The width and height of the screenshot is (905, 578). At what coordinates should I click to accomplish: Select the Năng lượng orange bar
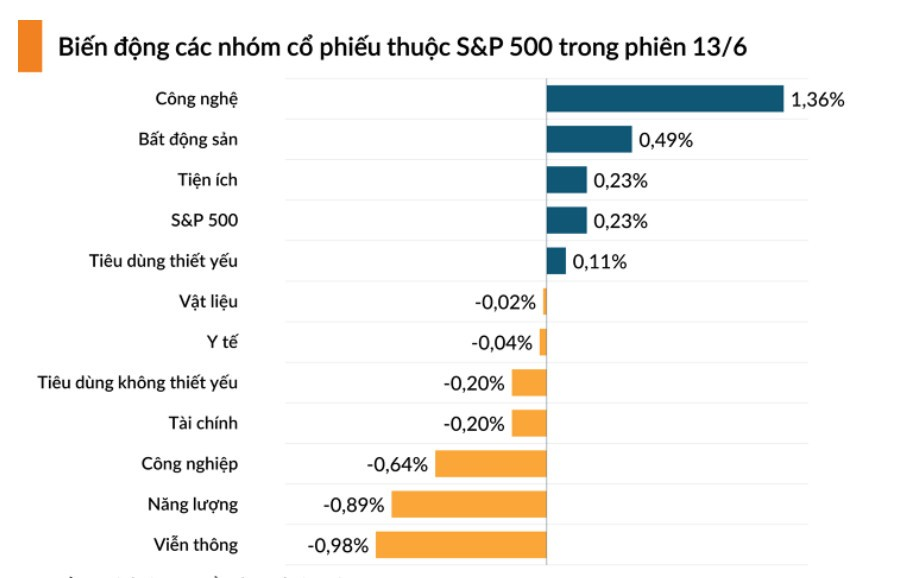(x=469, y=504)
